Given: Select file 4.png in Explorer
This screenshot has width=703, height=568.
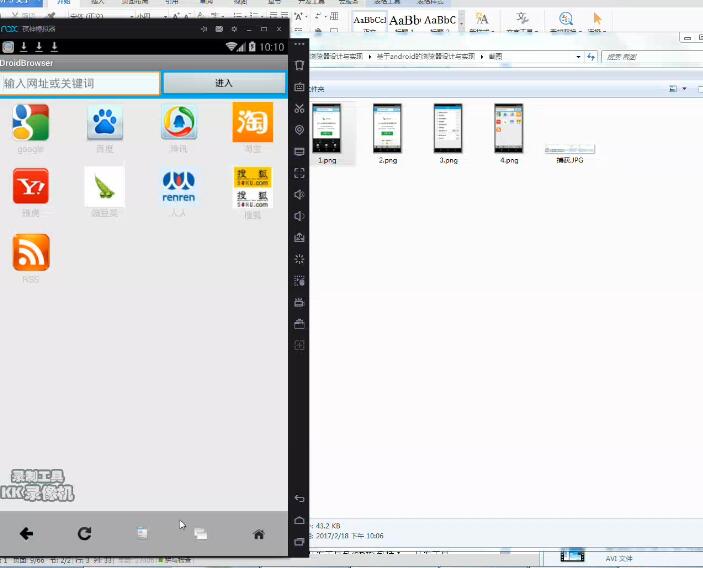Looking at the screenshot, I should (509, 134).
